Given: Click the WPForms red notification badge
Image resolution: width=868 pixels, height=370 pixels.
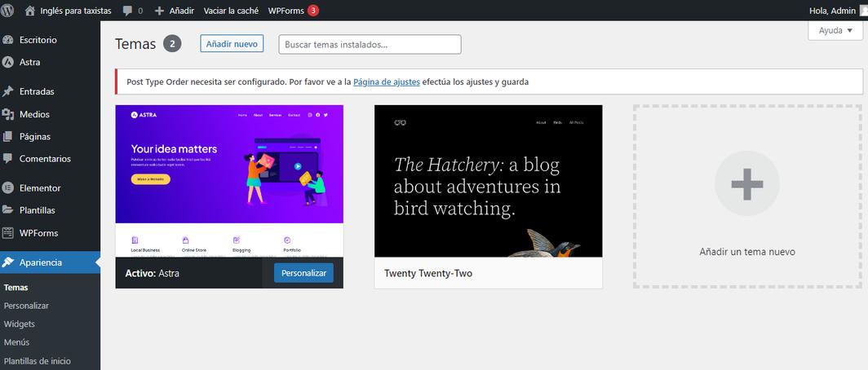Looking at the screenshot, I should coord(313,11).
